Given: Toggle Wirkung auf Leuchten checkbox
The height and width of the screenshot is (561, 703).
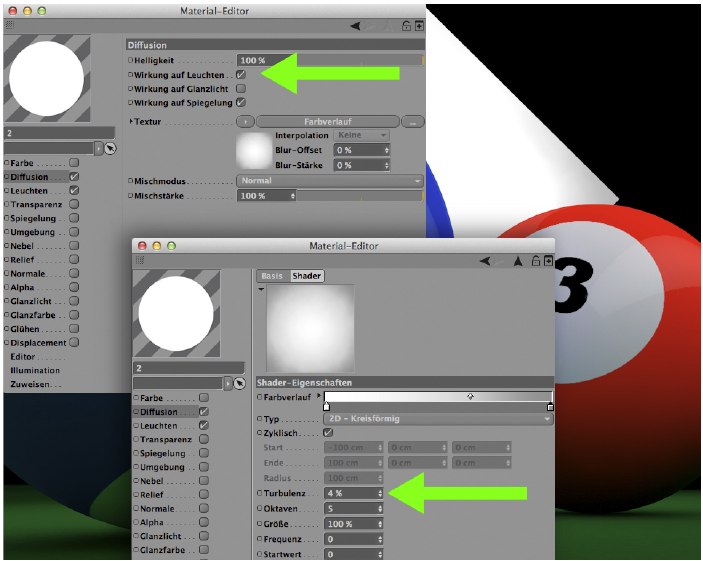Looking at the screenshot, I should (x=241, y=74).
